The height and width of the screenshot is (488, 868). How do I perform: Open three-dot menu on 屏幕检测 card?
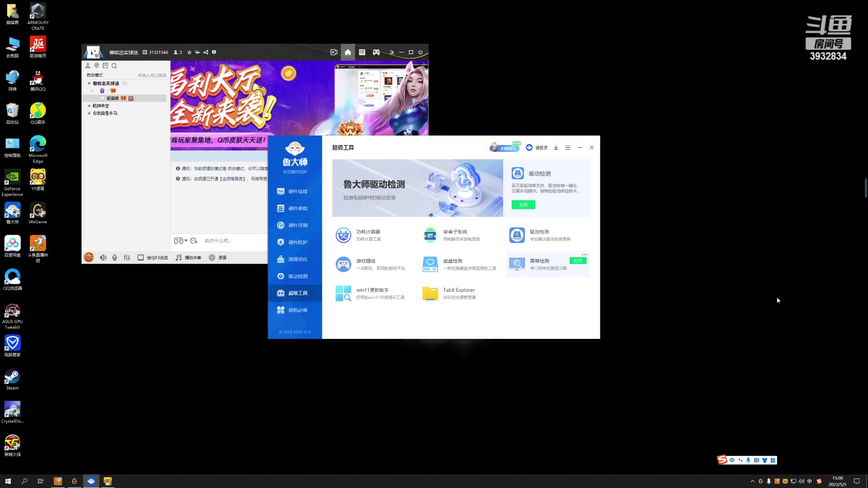(x=584, y=254)
